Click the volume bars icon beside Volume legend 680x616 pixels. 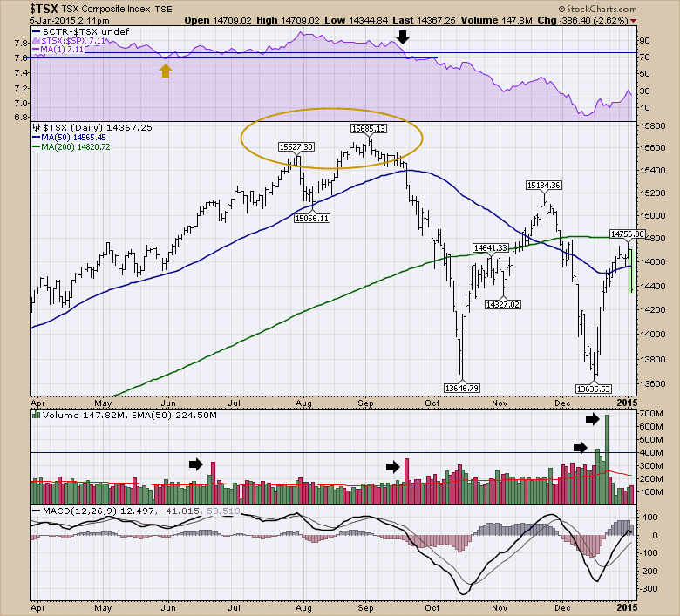(37, 415)
